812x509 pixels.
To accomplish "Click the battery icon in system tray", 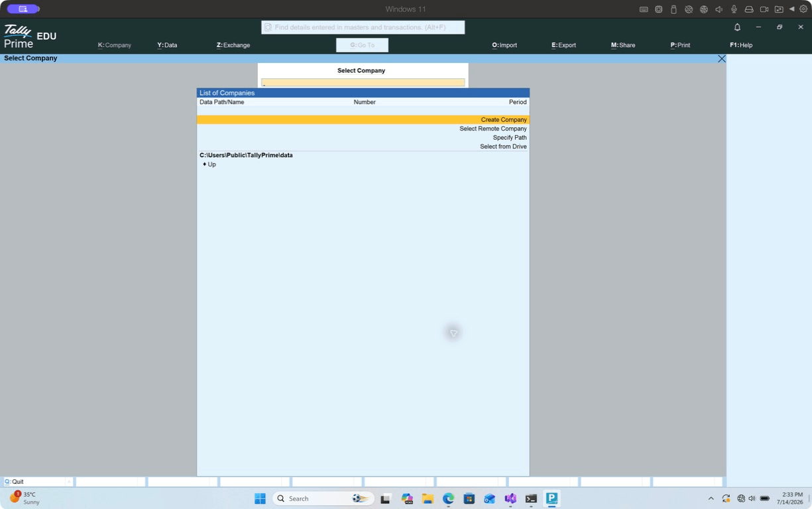I will coord(765,498).
